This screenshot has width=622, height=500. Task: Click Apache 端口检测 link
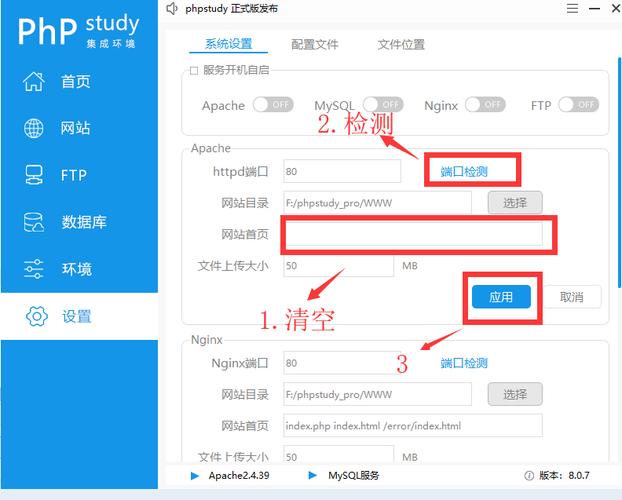[464, 172]
